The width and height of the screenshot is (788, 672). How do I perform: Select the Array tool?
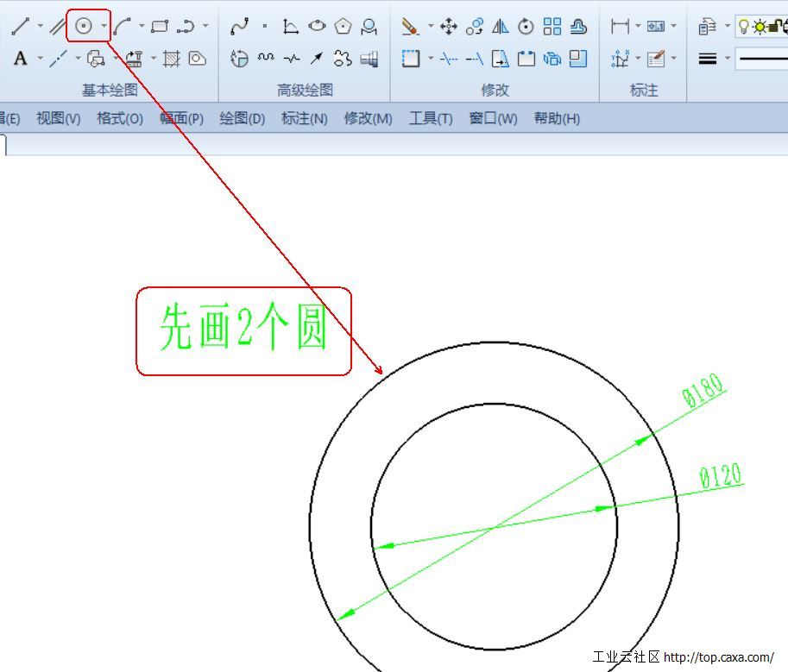point(552,26)
